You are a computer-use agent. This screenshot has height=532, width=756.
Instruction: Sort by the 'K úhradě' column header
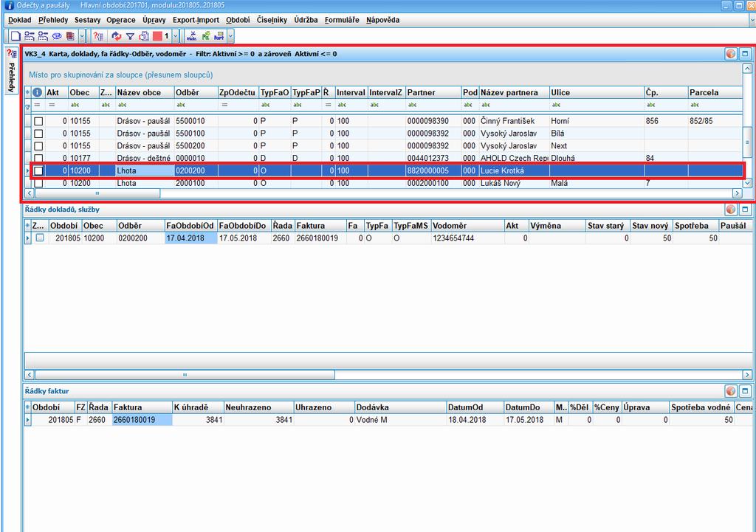[x=198, y=407]
